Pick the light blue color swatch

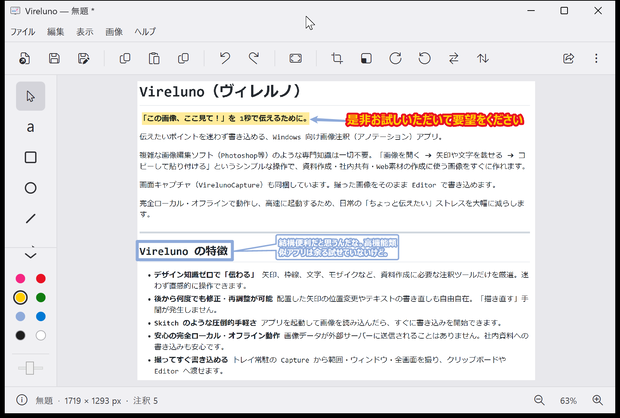click(x=21, y=316)
